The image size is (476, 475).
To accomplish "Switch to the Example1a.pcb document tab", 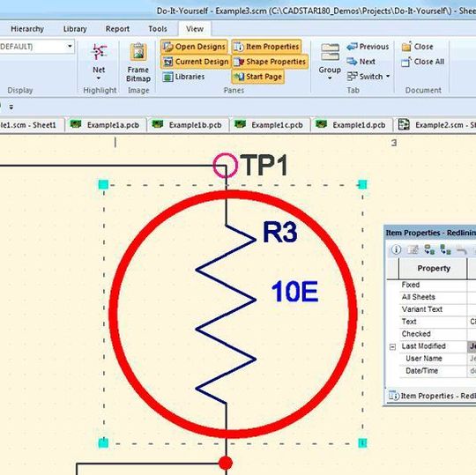I will [x=105, y=125].
